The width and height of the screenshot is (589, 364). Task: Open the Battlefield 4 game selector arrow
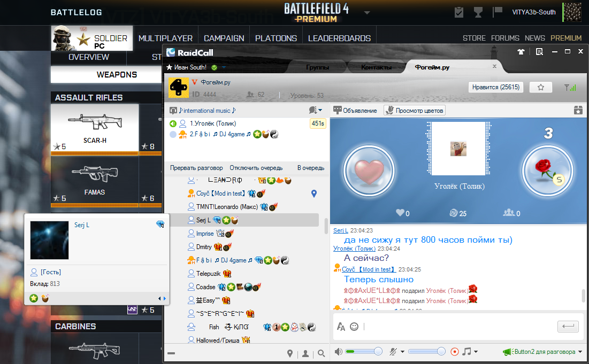[x=367, y=12]
